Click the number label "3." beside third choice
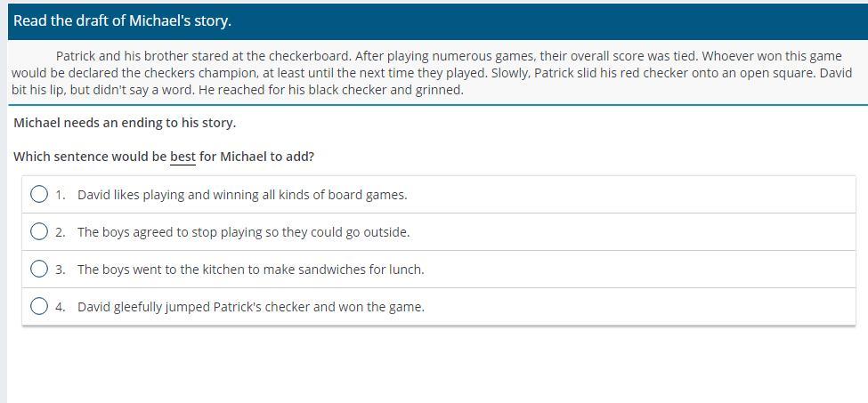Image resolution: width=868 pixels, height=403 pixels. [x=61, y=270]
